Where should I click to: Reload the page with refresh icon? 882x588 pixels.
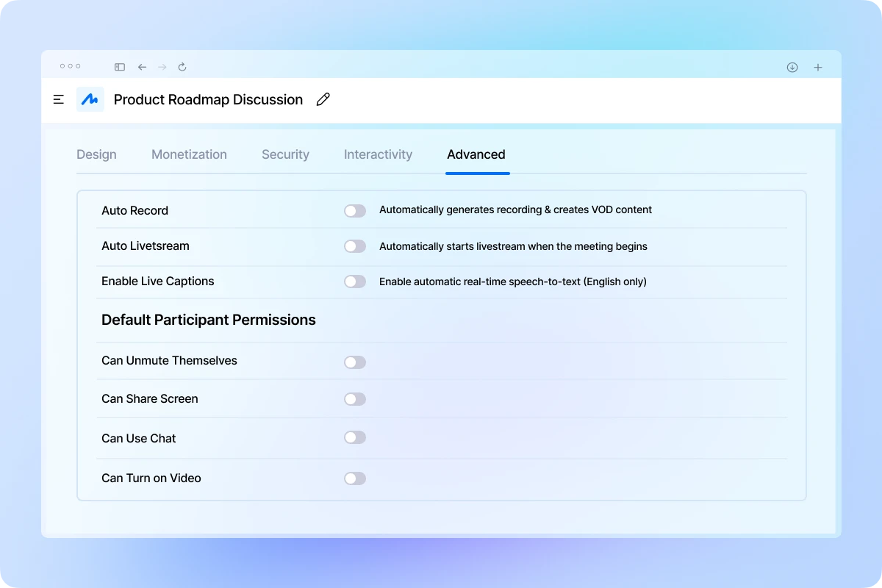182,67
